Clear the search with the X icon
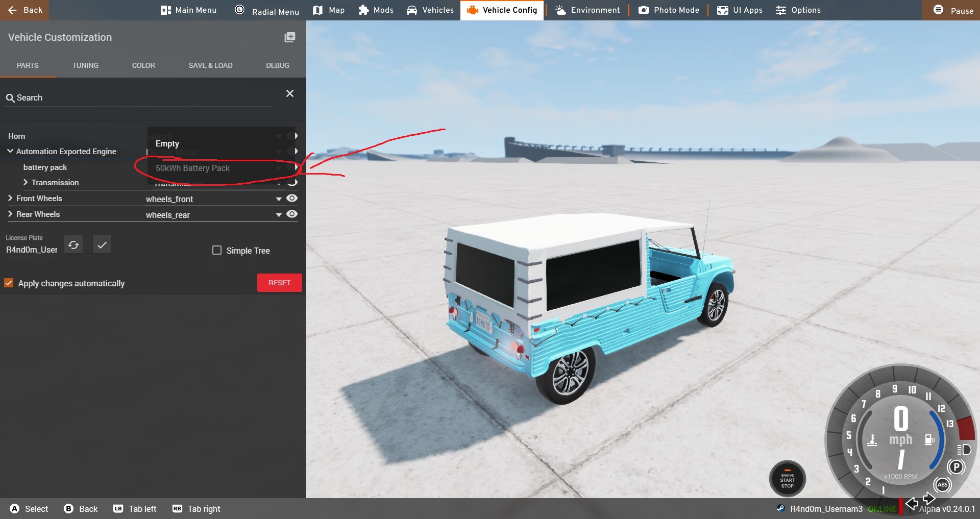The width and height of the screenshot is (980, 519). pyautogui.click(x=290, y=93)
